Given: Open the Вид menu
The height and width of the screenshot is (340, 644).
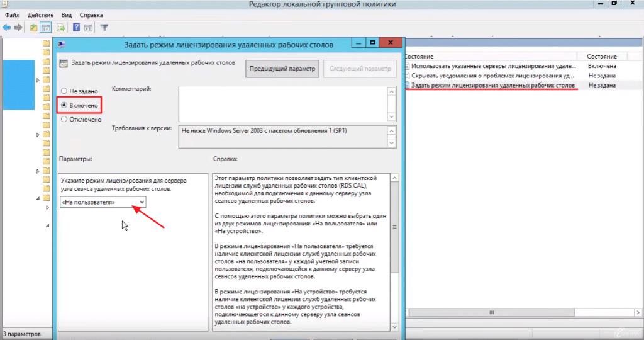Looking at the screenshot, I should [67, 15].
